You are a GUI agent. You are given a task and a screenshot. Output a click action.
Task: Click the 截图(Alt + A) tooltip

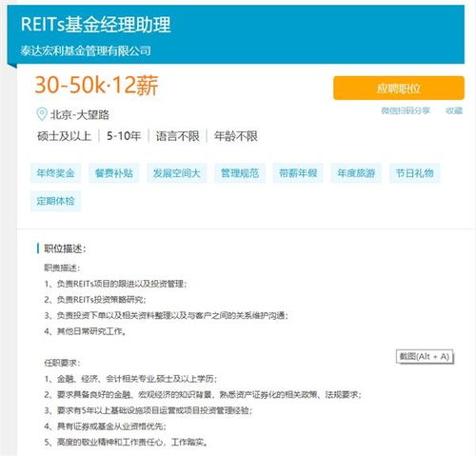click(x=425, y=356)
